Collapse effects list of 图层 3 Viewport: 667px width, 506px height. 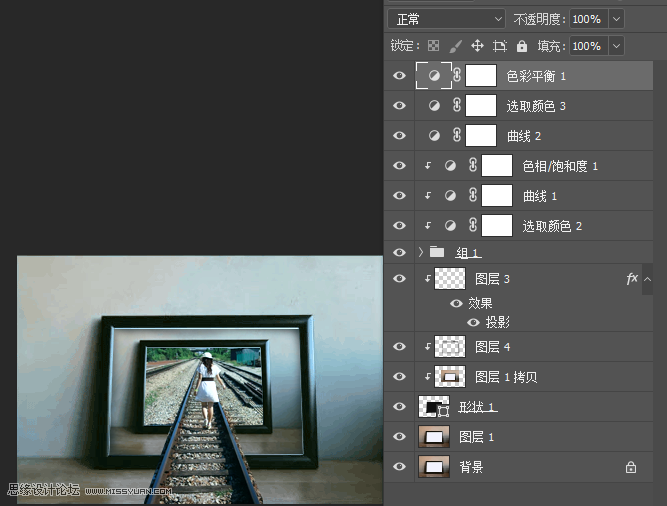point(647,279)
